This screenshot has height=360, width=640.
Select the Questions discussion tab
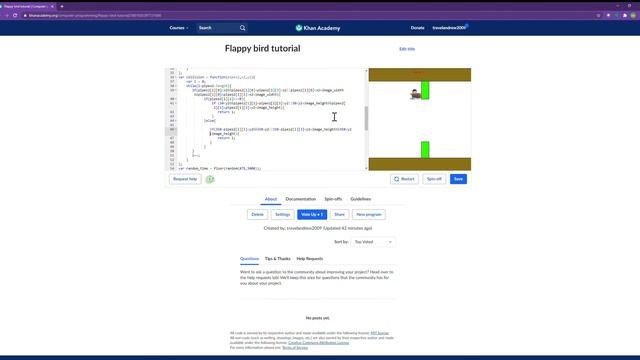point(249,259)
